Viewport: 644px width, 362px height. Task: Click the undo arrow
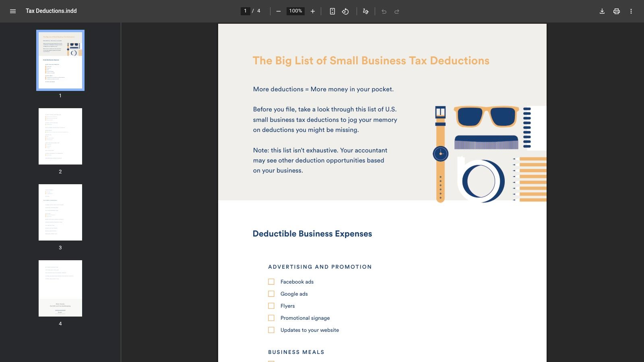point(384,11)
